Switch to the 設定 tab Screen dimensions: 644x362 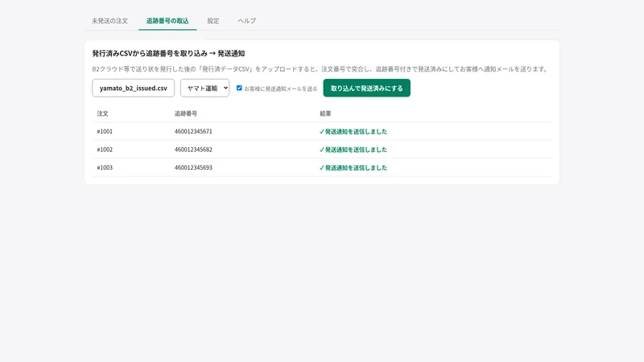pos(213,21)
